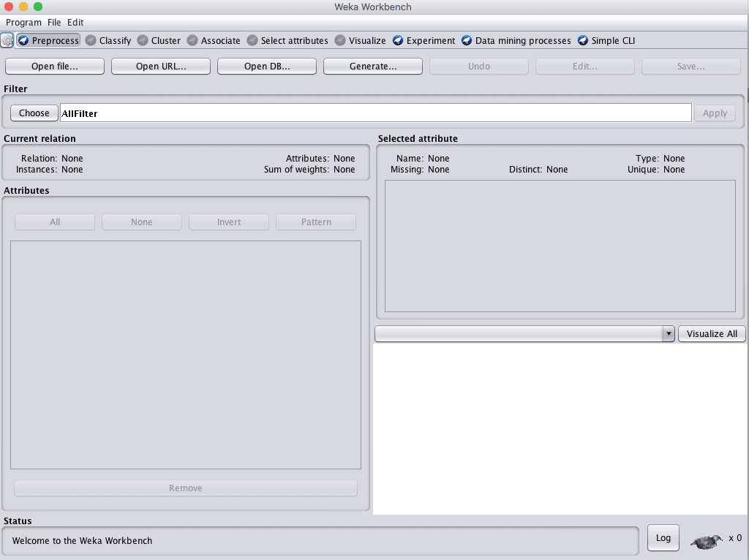Open the File menu
This screenshot has width=749, height=560.
[x=54, y=23]
